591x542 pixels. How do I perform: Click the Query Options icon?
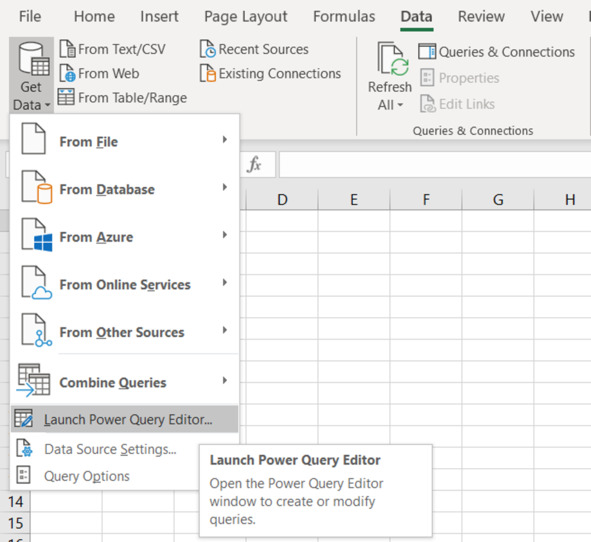point(23,475)
